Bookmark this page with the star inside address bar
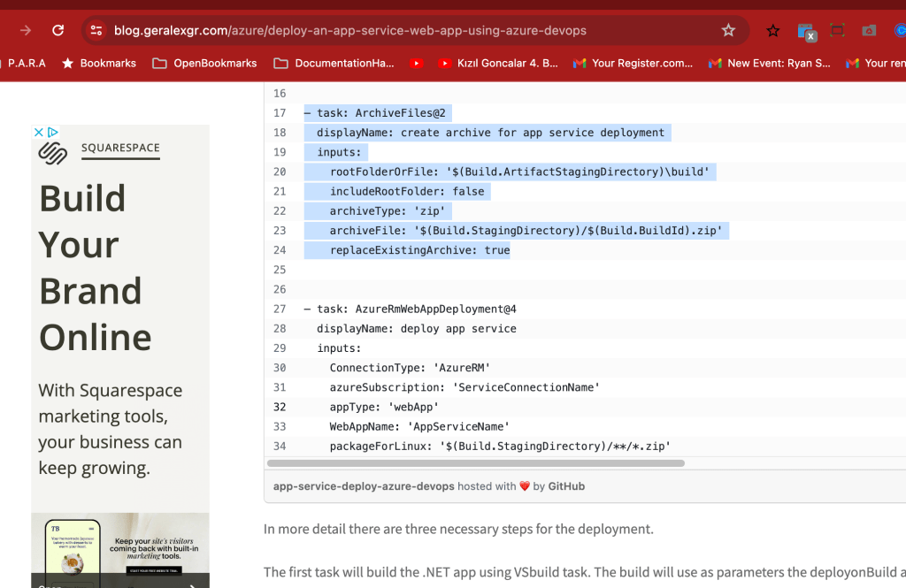906x588 pixels. click(x=728, y=30)
